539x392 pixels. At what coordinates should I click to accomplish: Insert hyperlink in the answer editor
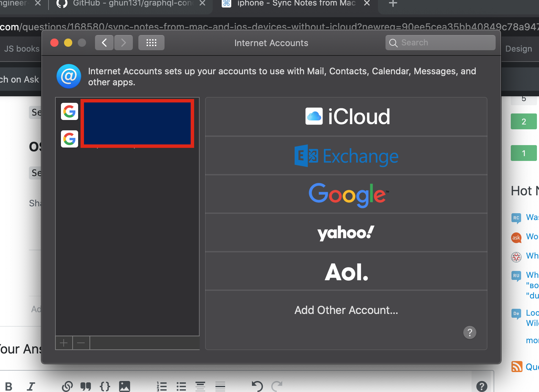coord(67,386)
